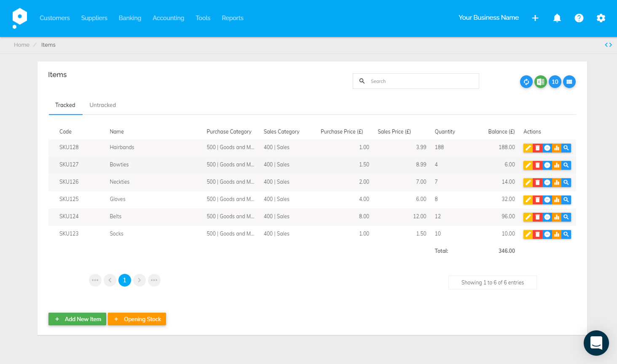Open the bar chart icon for Gloves
Viewport: 617px width, 364px height.
[557, 200]
